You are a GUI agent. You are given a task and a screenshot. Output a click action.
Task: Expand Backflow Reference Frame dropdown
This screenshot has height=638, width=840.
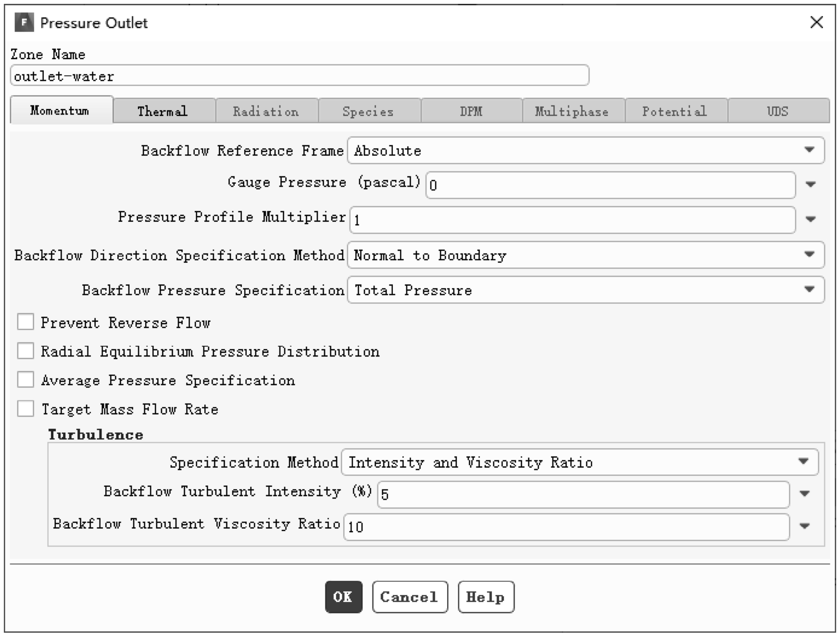pyautogui.click(x=586, y=151)
